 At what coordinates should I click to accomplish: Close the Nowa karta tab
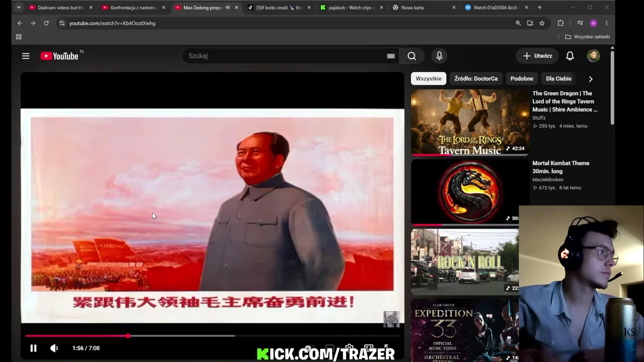tap(454, 8)
